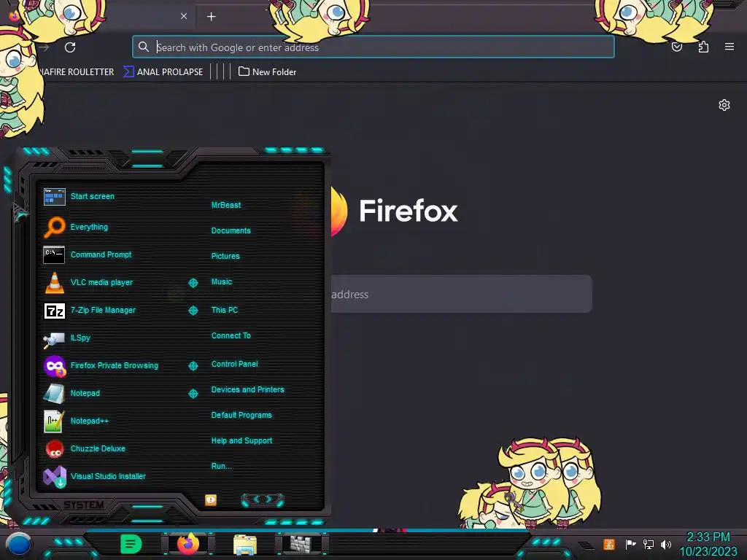The height and width of the screenshot is (560, 747).
Task: Click Run... in start menu
Action: point(221,466)
